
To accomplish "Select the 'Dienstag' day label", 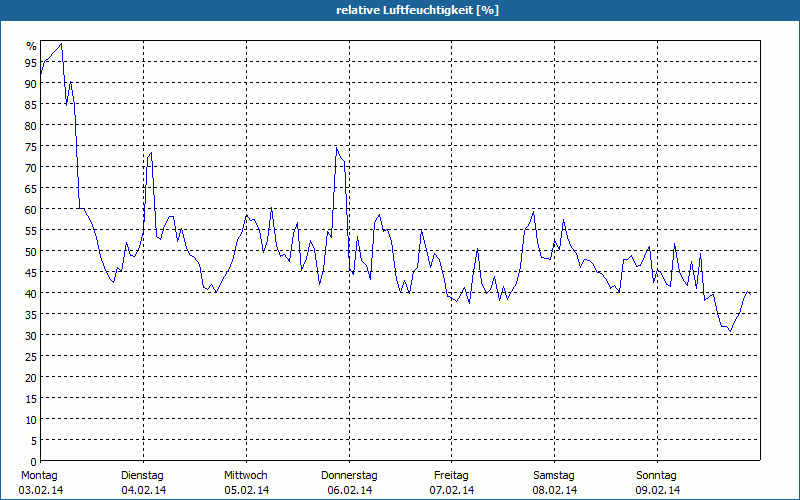I will click(x=142, y=475).
